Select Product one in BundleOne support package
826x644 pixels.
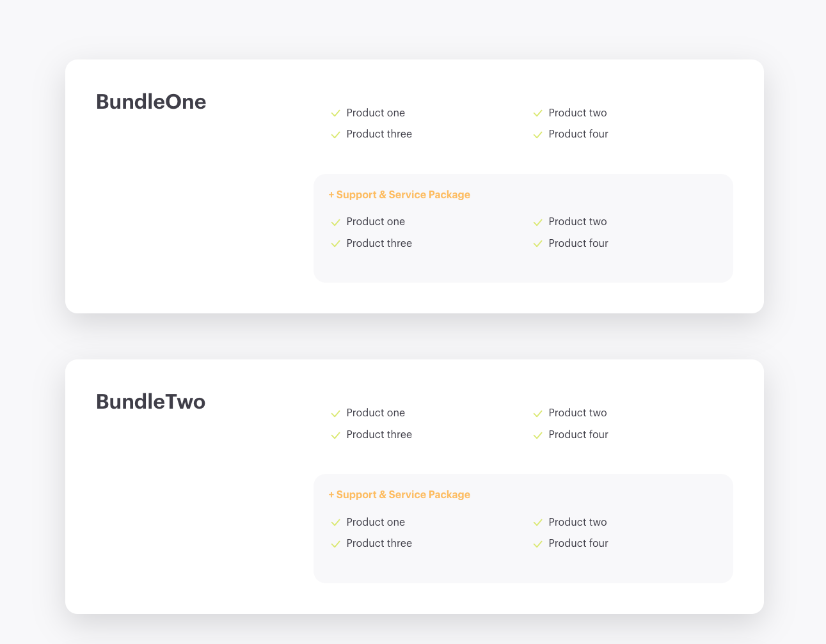click(376, 222)
